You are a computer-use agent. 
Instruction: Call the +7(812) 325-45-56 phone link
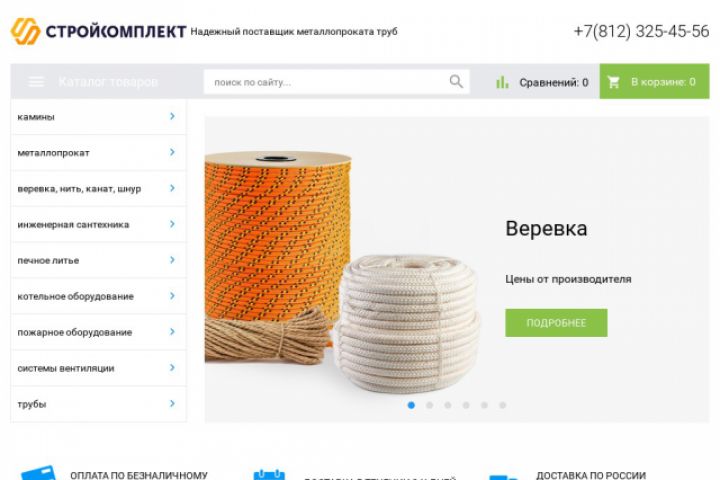(641, 31)
